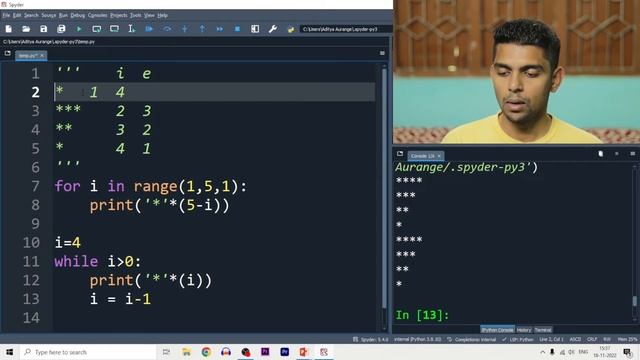Save all files icon
640x360 pixels.
[x=61, y=29]
